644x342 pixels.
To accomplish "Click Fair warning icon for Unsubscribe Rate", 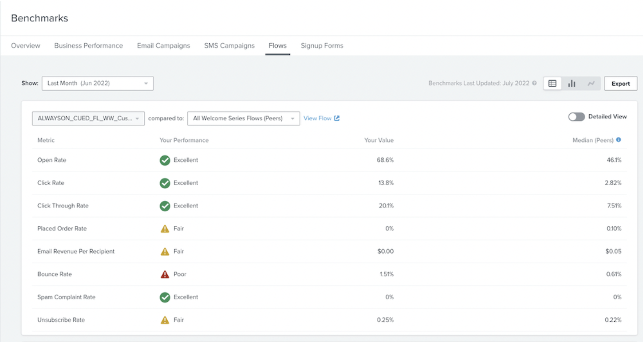I will 165,320.
